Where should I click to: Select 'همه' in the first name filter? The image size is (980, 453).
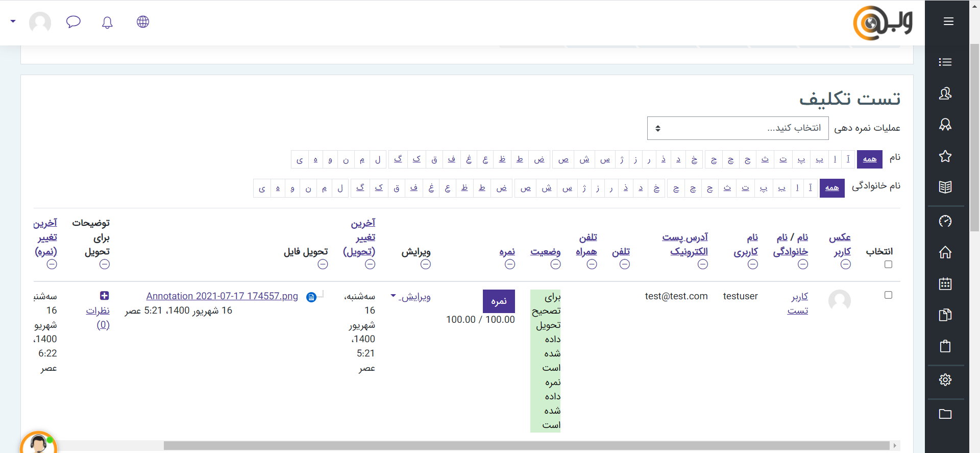[x=869, y=159]
